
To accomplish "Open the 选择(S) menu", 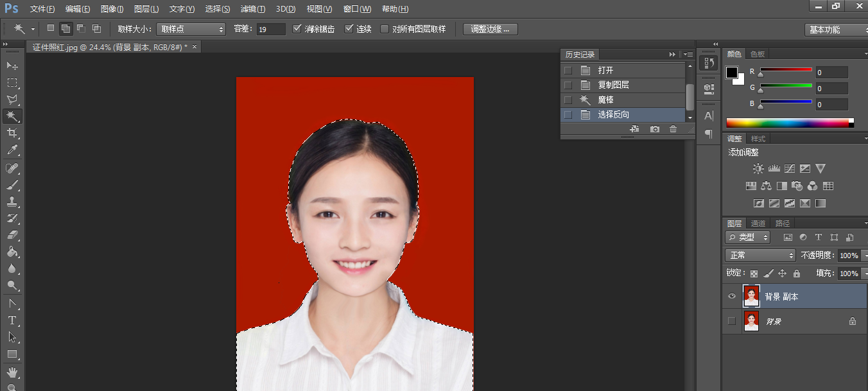I will (218, 9).
